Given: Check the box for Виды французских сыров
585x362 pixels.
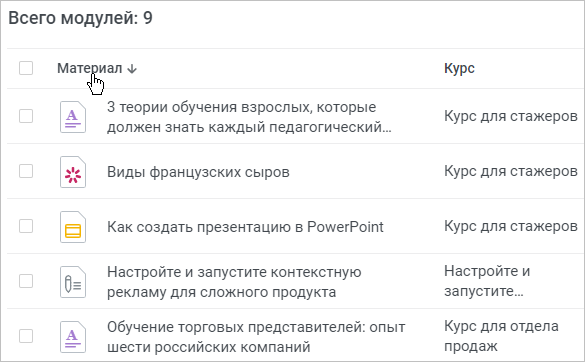Looking at the screenshot, I should [26, 171].
